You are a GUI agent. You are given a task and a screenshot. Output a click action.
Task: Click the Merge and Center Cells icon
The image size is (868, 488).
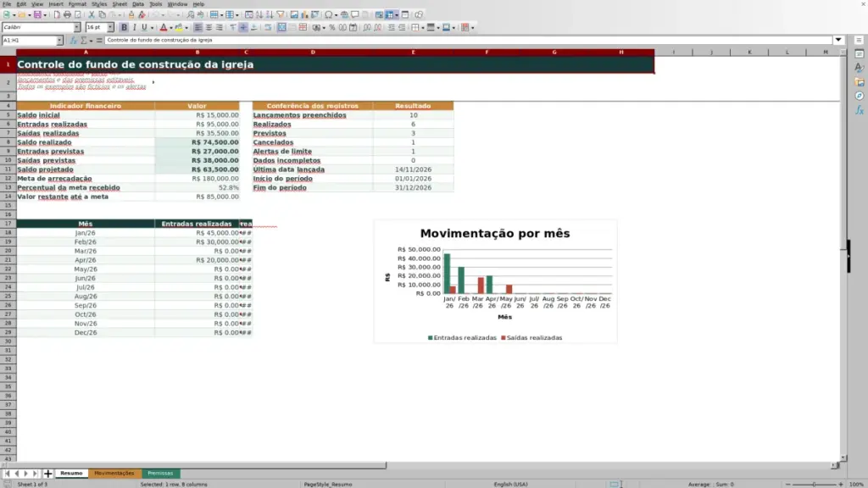tap(281, 28)
